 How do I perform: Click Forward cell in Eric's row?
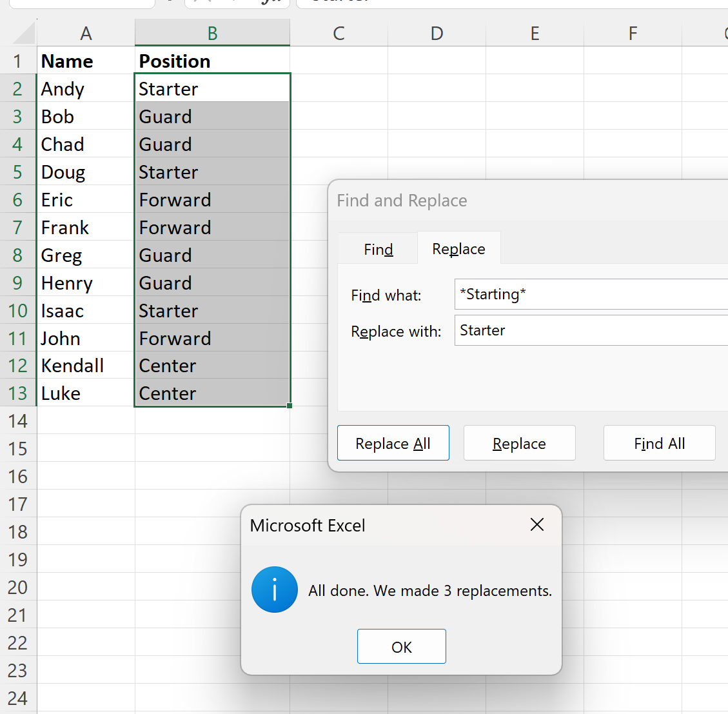(x=212, y=199)
